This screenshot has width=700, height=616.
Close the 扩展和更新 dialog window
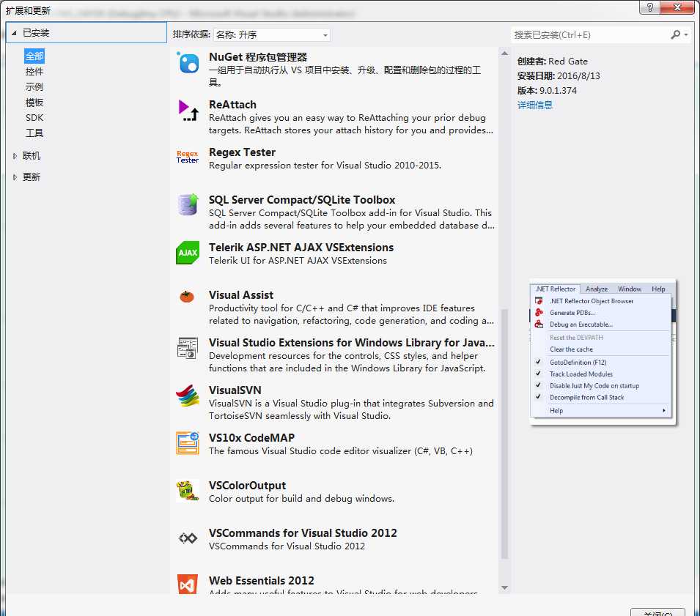tap(677, 7)
